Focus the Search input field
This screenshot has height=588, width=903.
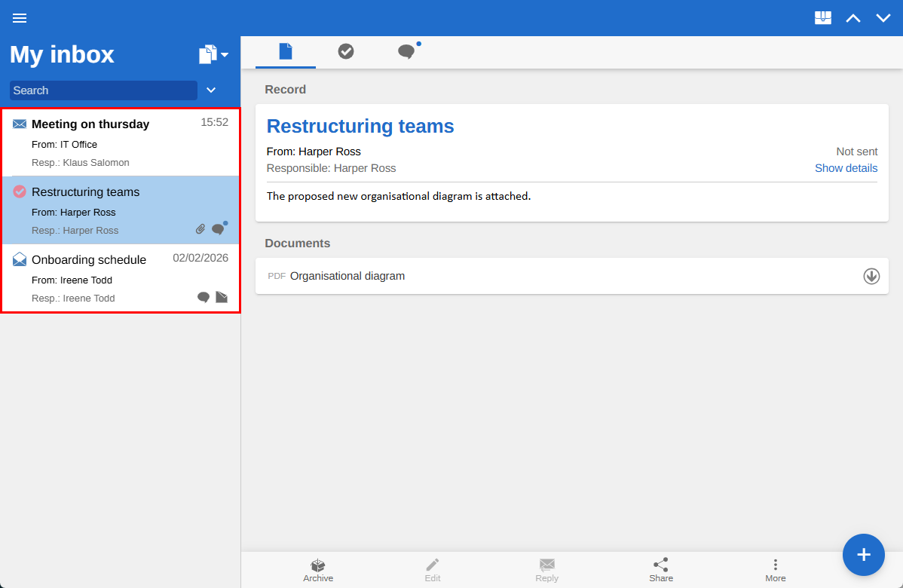[x=104, y=90]
